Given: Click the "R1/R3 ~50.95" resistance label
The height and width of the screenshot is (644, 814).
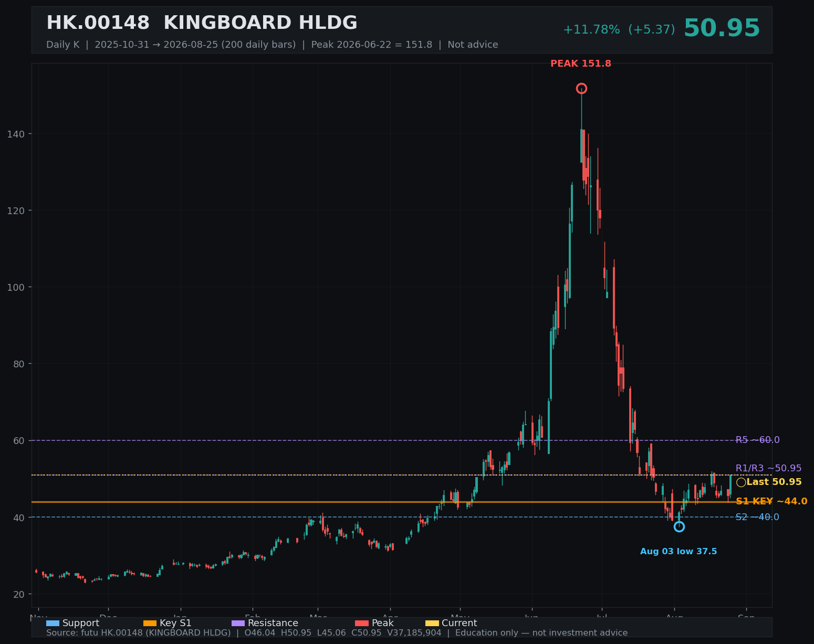Looking at the screenshot, I should (768, 469).
